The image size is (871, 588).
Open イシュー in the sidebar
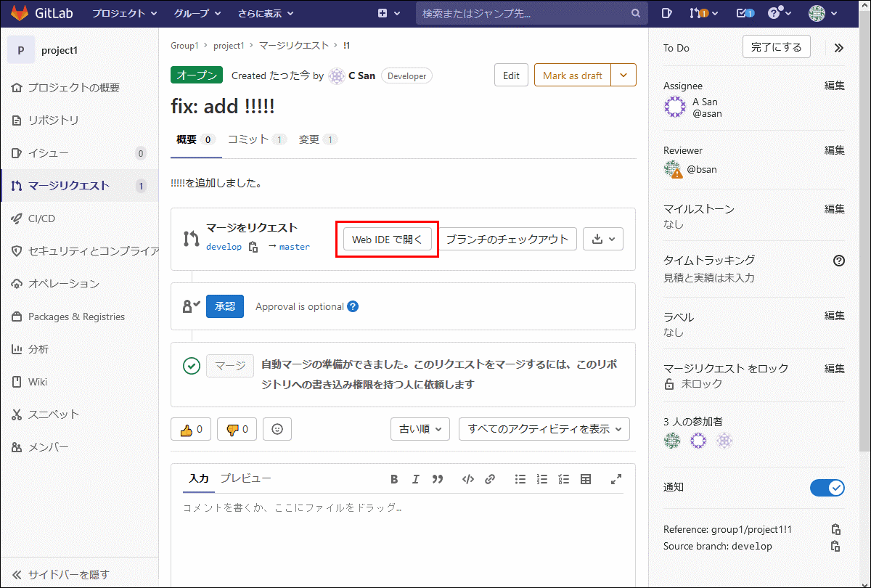[x=79, y=153]
